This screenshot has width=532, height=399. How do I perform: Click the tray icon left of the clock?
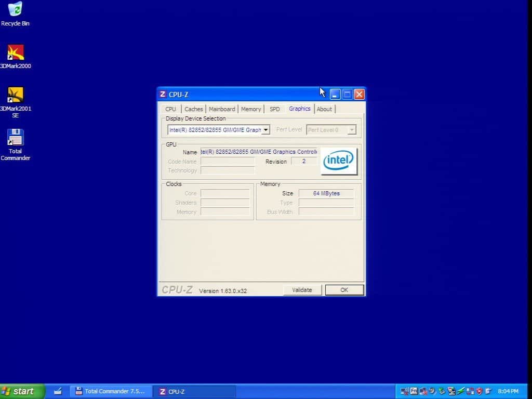tap(488, 391)
